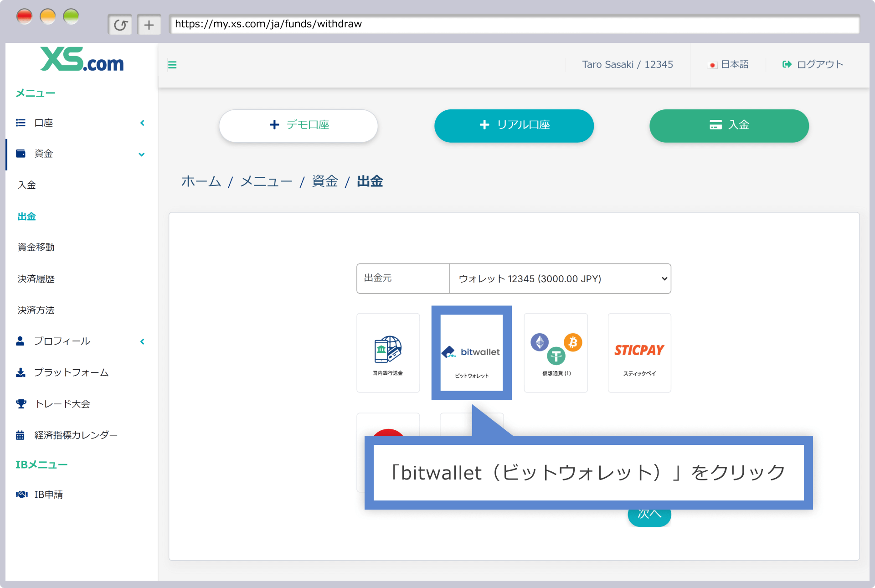Viewport: 875px width, 588px height.
Task: Open 決済方法 in the sidebar
Action: pyautogui.click(x=36, y=310)
